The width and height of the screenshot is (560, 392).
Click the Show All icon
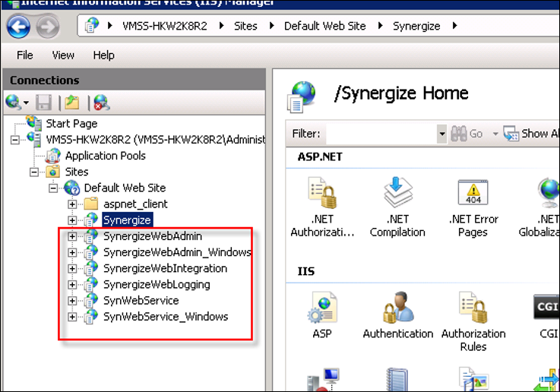click(511, 134)
